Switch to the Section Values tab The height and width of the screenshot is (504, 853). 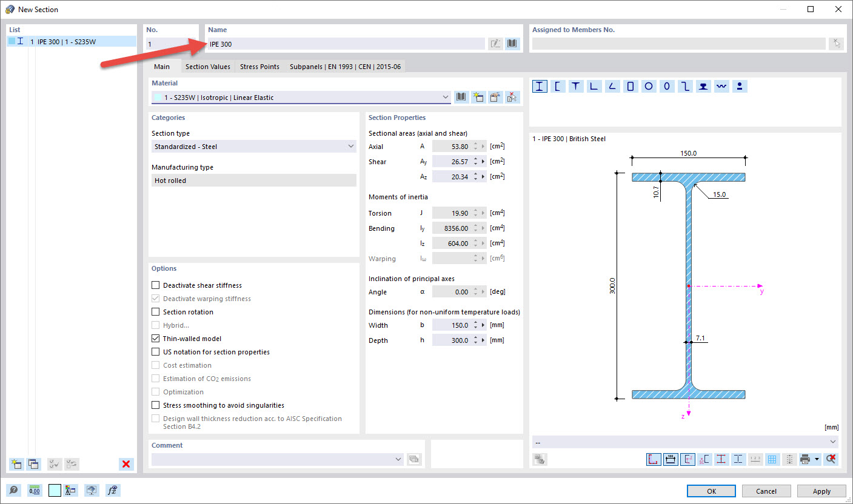(207, 67)
